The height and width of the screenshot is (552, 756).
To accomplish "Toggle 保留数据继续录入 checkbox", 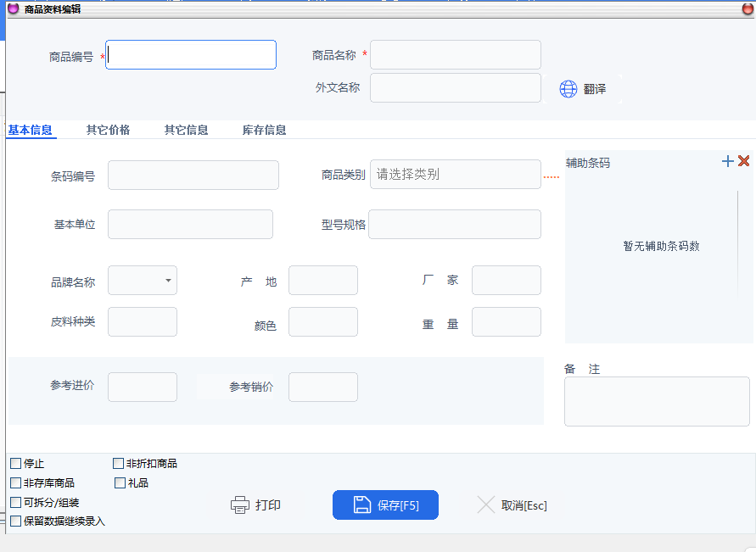I will tap(16, 521).
